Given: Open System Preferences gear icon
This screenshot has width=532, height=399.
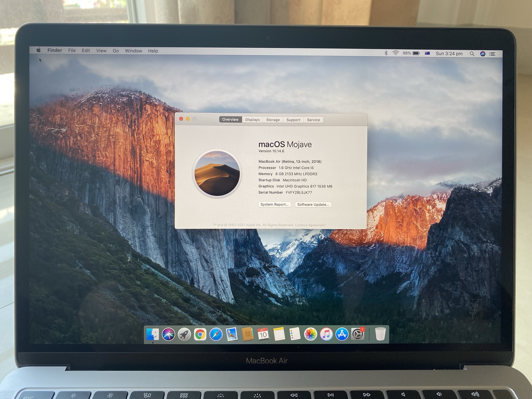Looking at the screenshot, I should [x=358, y=334].
